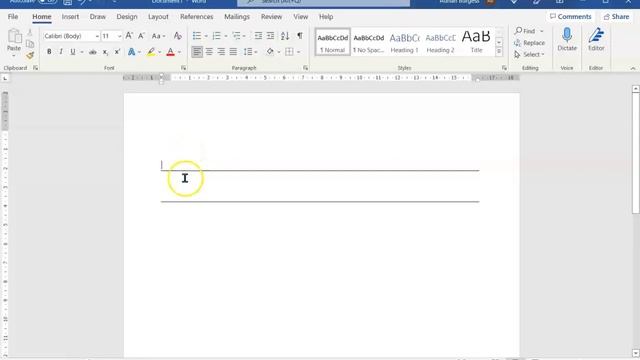Click the multilevel list icon
640x360 pixels.
(x=236, y=36)
